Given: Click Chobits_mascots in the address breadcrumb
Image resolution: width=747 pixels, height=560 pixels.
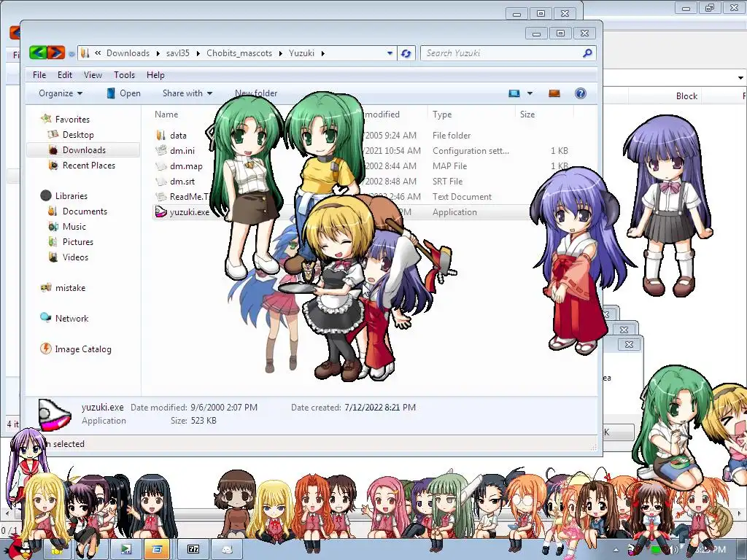Looking at the screenshot, I should point(239,52).
